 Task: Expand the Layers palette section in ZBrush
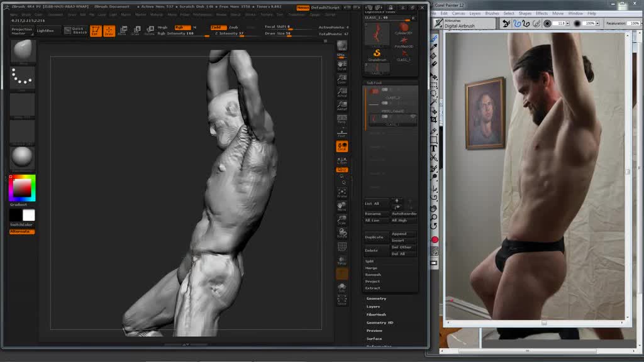point(373,307)
